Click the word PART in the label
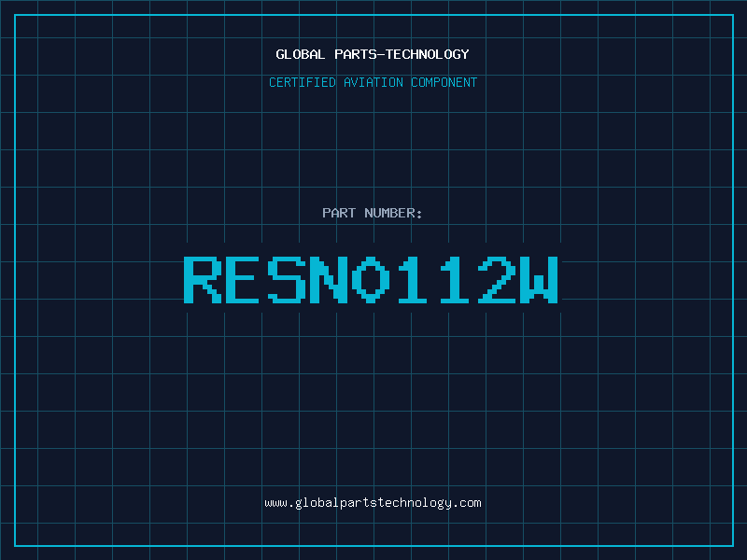Screen dimensions: 747x560 click(x=339, y=213)
